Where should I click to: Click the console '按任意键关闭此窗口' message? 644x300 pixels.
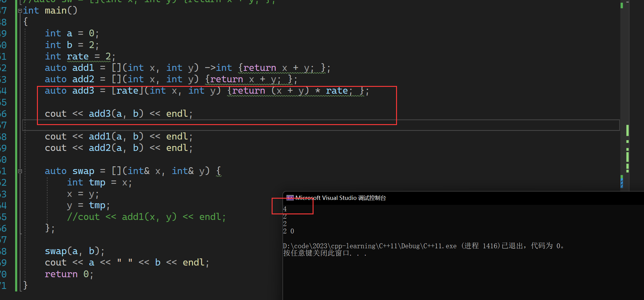point(325,253)
